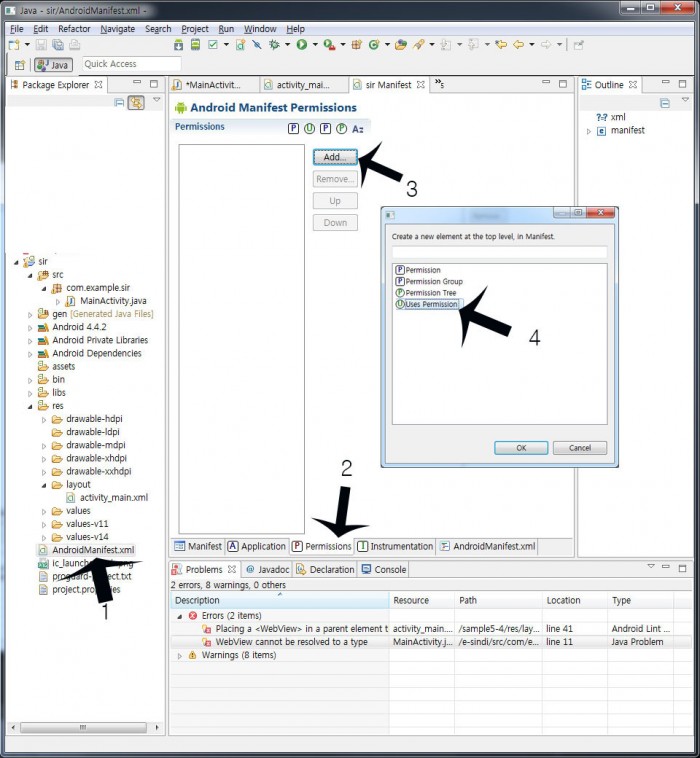Click the Open Perspective icon beside Java
Screen dimensions: 700x758
16,65
